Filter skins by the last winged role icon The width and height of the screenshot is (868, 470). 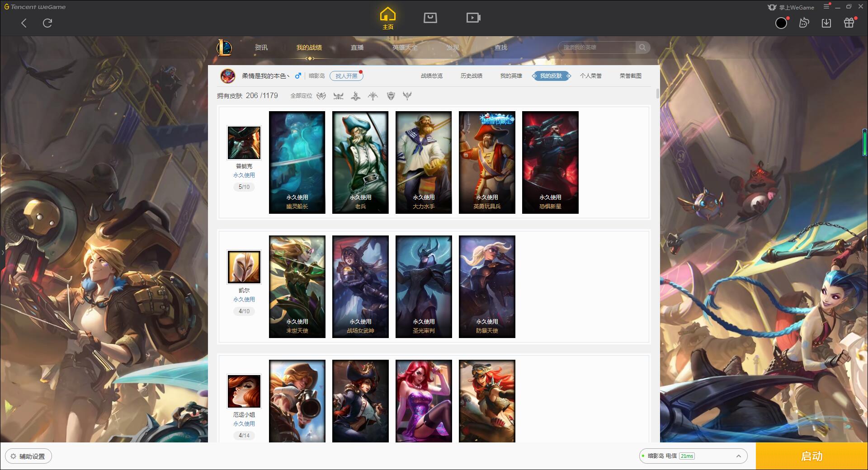pyautogui.click(x=407, y=96)
